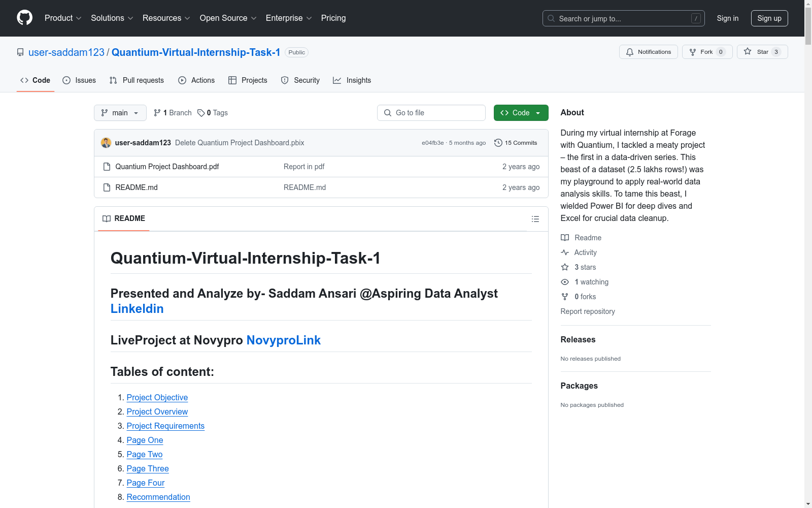Open the GitHub home logo
This screenshot has height=508, width=812.
24,18
